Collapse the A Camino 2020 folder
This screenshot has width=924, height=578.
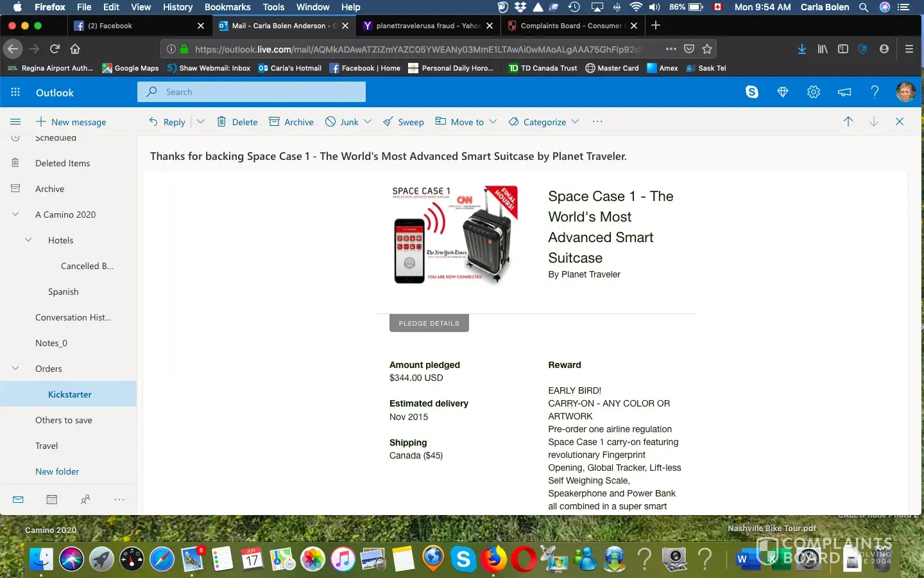15,215
